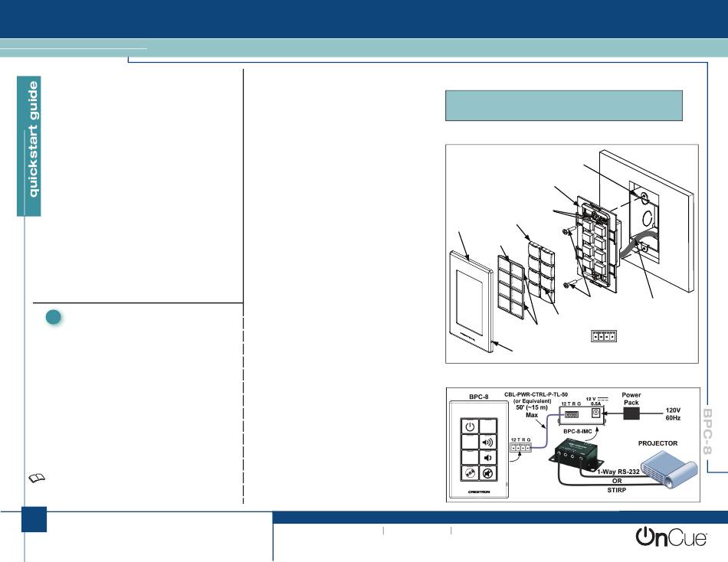Image resolution: width=728 pixels, height=562 pixels.
Task: Click the 'Power Pack' label
Action: (x=631, y=399)
